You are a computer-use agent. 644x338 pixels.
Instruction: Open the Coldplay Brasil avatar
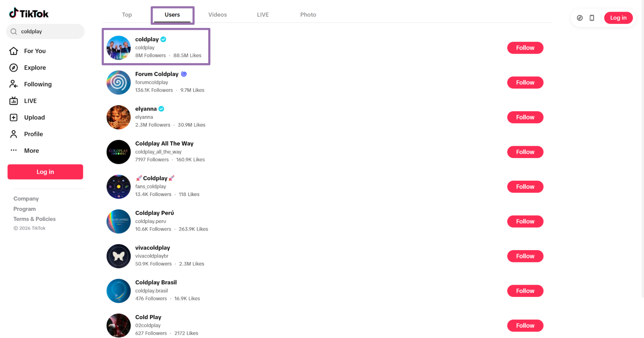pos(119,291)
